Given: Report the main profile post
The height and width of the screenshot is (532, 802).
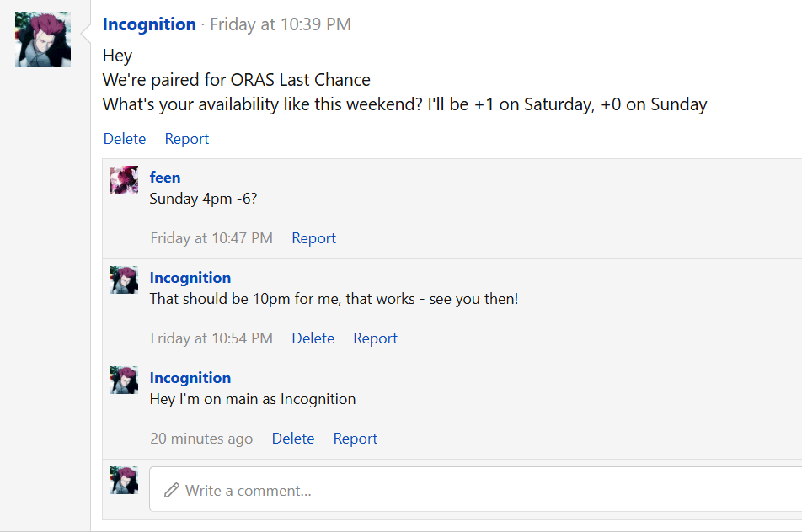Looking at the screenshot, I should click(x=186, y=139).
